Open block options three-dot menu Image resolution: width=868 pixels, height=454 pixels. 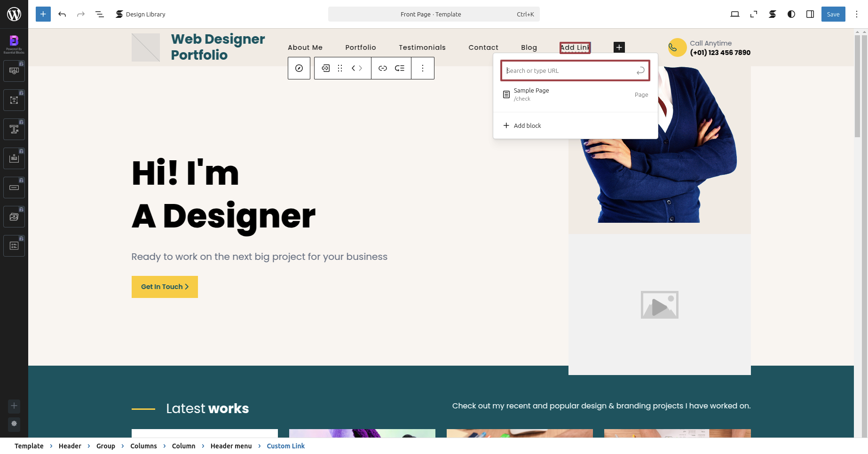pos(423,68)
